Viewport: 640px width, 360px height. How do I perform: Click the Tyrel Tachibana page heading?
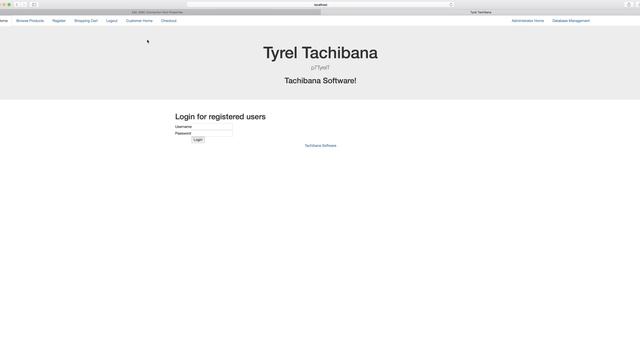coord(320,53)
